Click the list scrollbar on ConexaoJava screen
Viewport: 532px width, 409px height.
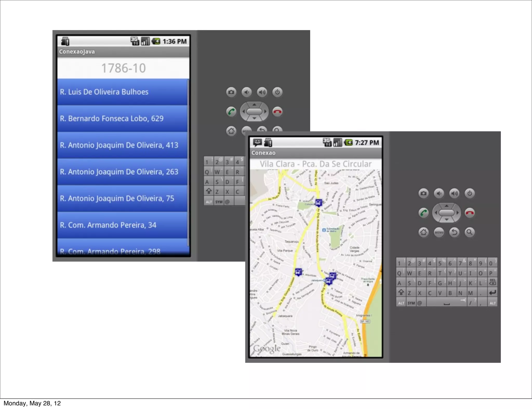[x=188, y=162]
